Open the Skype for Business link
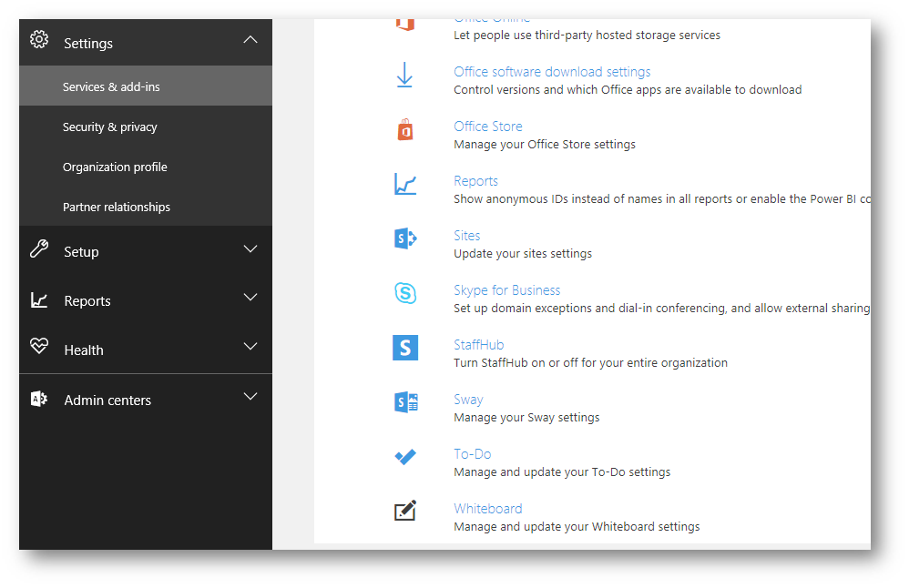The height and width of the screenshot is (588, 909). pyautogui.click(x=507, y=290)
